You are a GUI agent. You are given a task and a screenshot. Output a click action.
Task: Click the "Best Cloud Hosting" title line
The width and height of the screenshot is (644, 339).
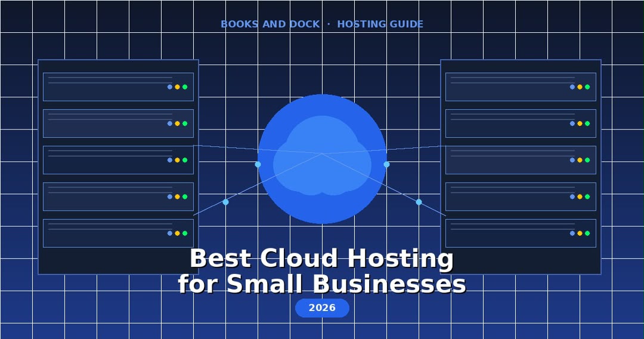321,259
